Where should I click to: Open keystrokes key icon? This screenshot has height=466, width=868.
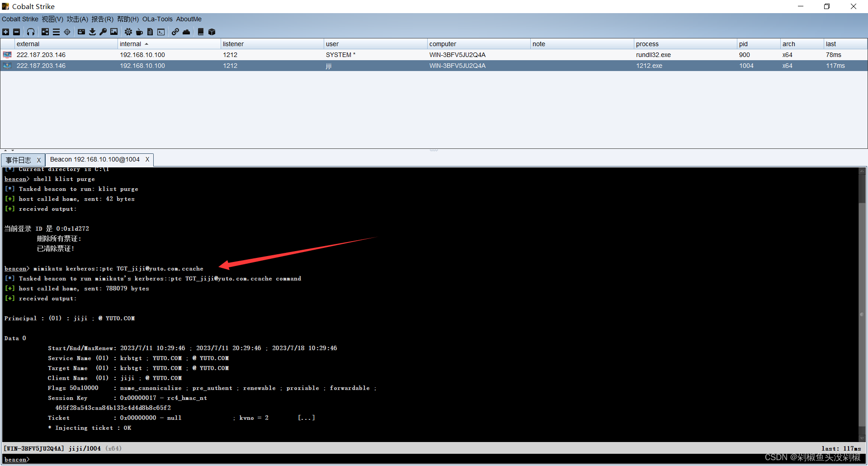click(103, 32)
